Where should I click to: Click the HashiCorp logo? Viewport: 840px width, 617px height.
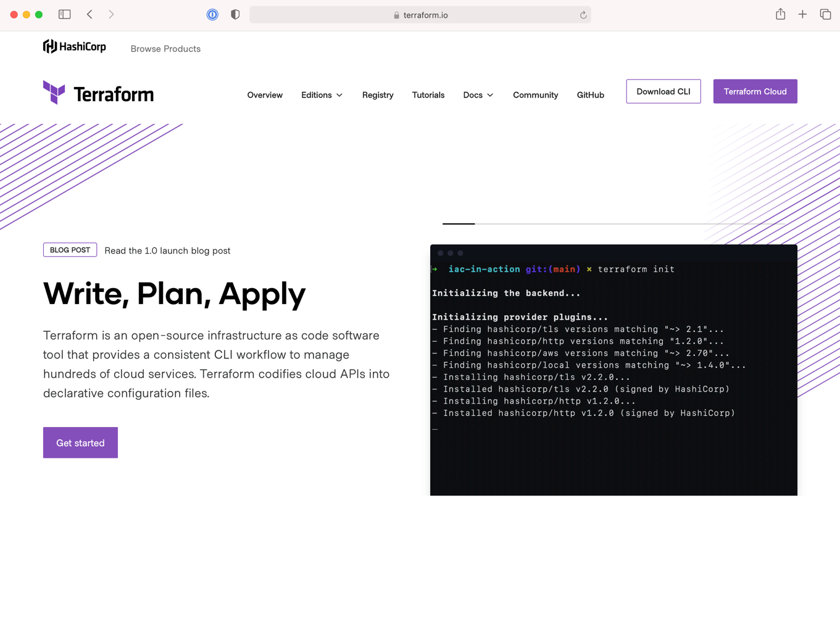(74, 46)
